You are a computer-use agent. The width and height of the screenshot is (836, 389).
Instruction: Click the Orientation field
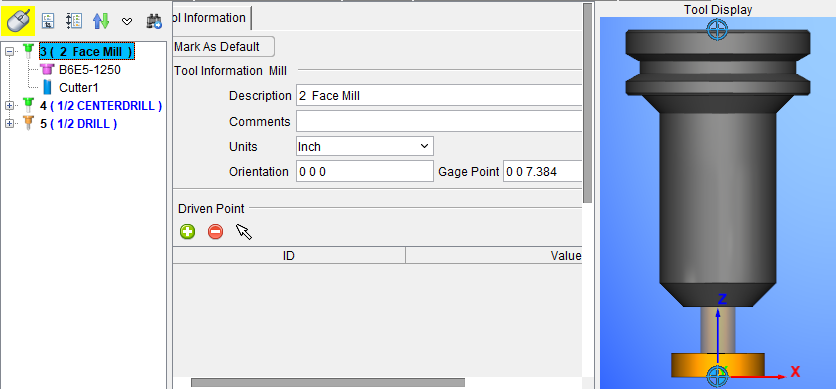click(365, 172)
